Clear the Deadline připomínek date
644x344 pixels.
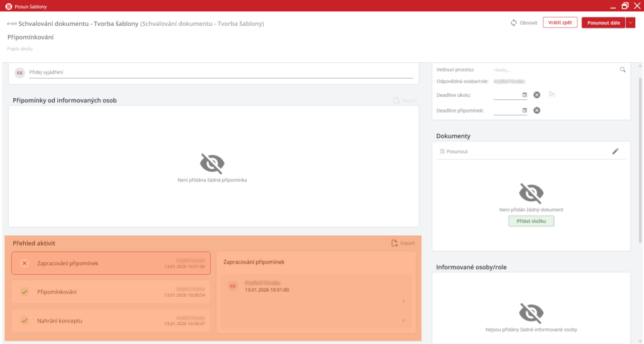[x=537, y=111]
